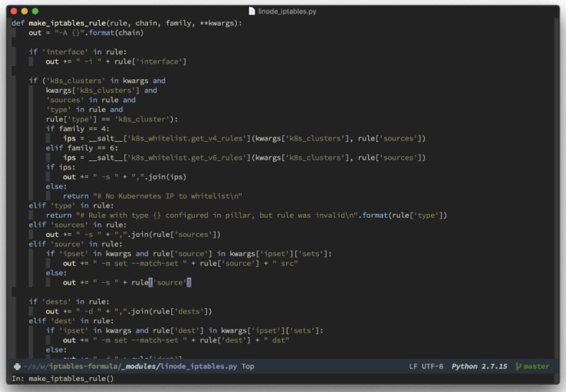Screen dimensions: 566x392
Task: Click the buffer state icon in modeline
Action: tap(16, 366)
